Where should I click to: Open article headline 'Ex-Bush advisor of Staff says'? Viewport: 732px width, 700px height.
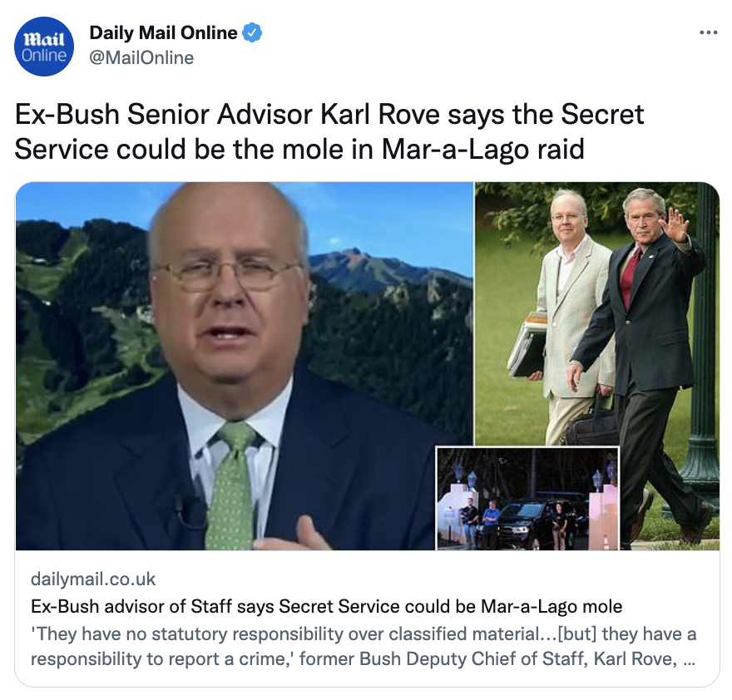326,606
